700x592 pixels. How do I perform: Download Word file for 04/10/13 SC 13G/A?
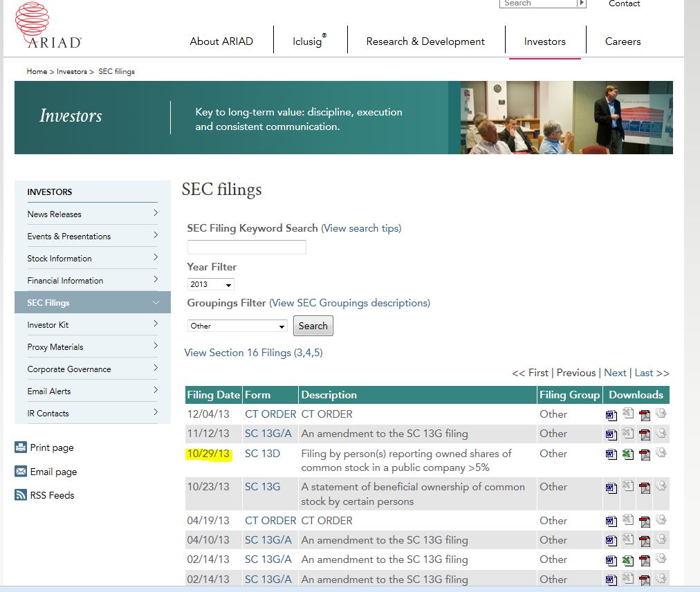[x=611, y=541]
